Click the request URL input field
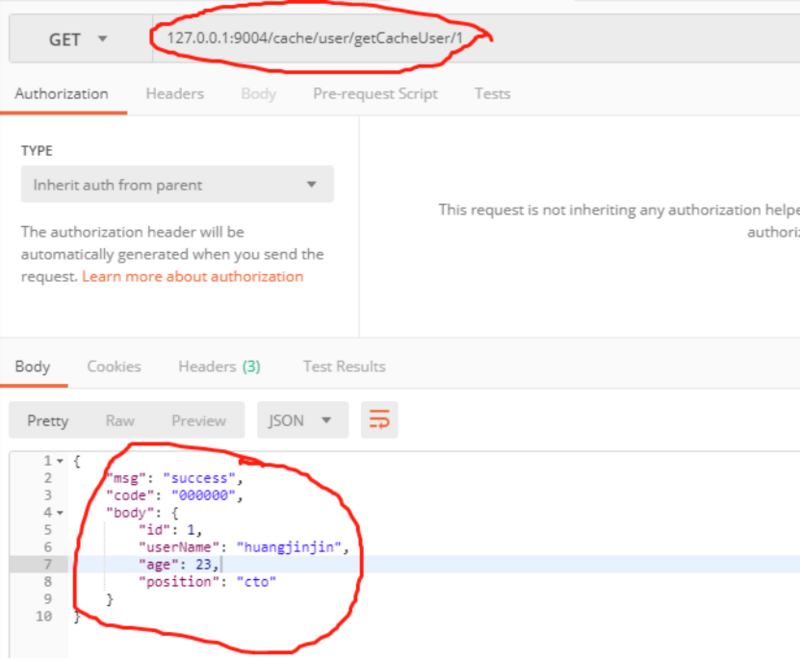This screenshot has width=800, height=659. [x=476, y=39]
